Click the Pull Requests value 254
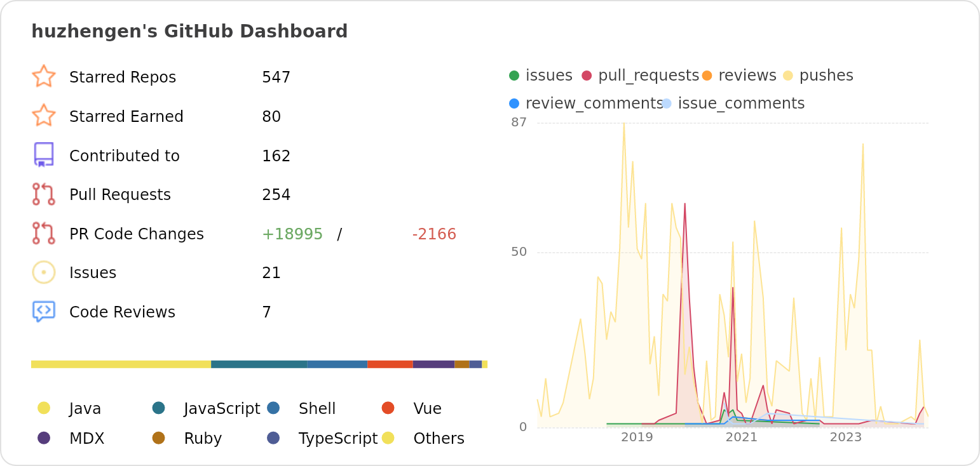 click(x=276, y=195)
